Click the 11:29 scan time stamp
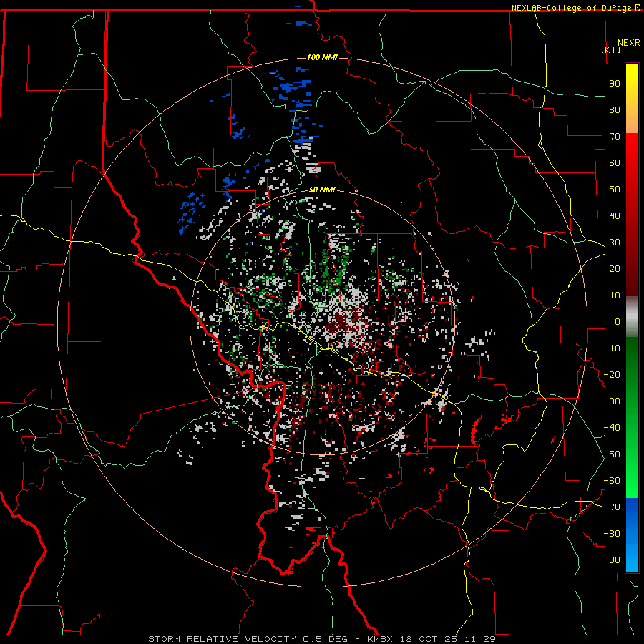 [479, 639]
